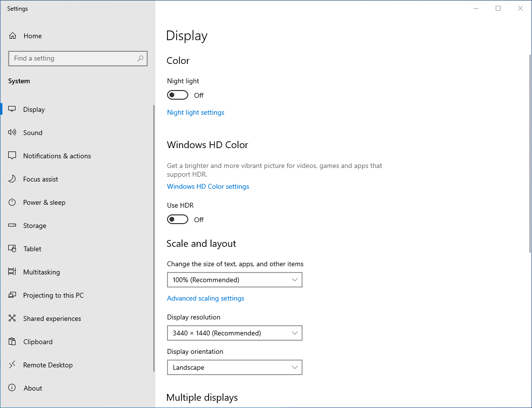This screenshot has width=532, height=408.
Task: Minimize the Settings window
Action: click(x=476, y=8)
